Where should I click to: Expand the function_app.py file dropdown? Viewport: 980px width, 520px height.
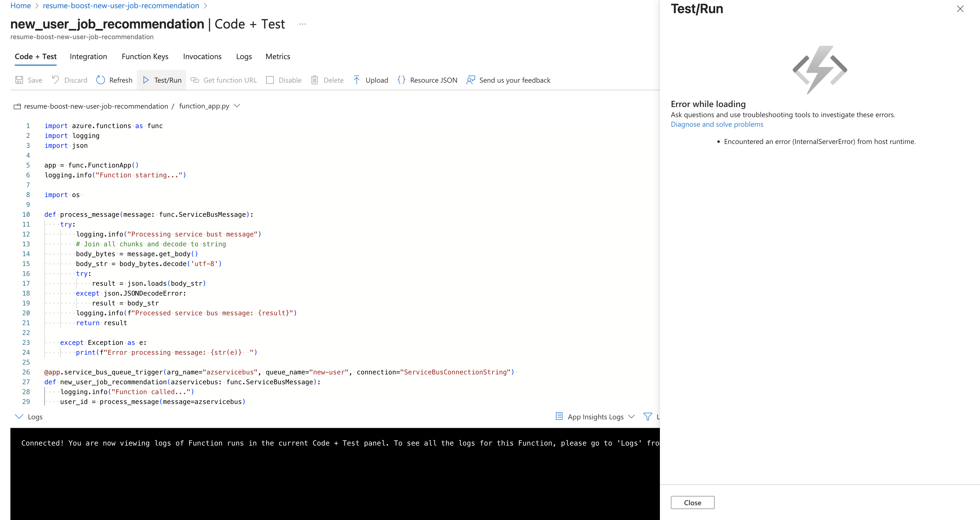point(237,106)
